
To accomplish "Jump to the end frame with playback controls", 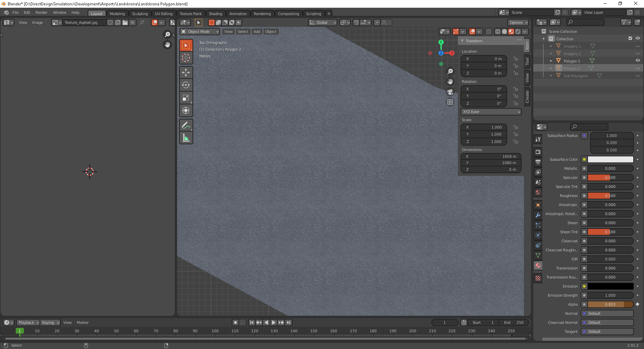I will (288, 322).
